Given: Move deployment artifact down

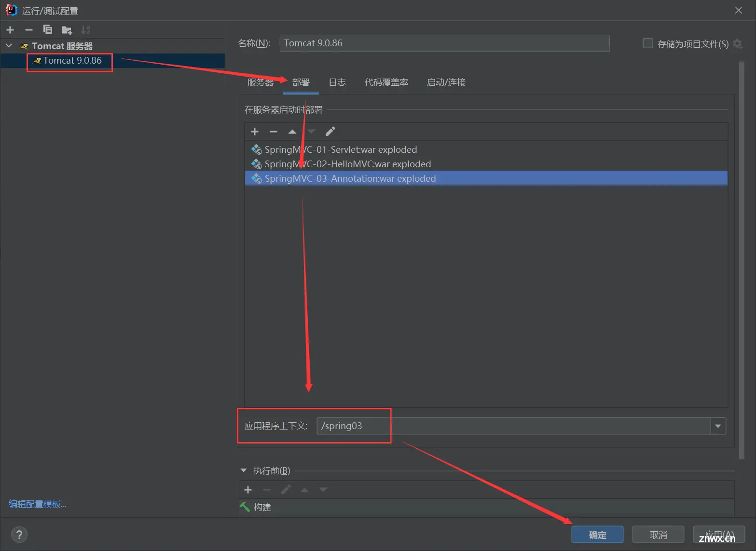Looking at the screenshot, I should click(x=311, y=132).
